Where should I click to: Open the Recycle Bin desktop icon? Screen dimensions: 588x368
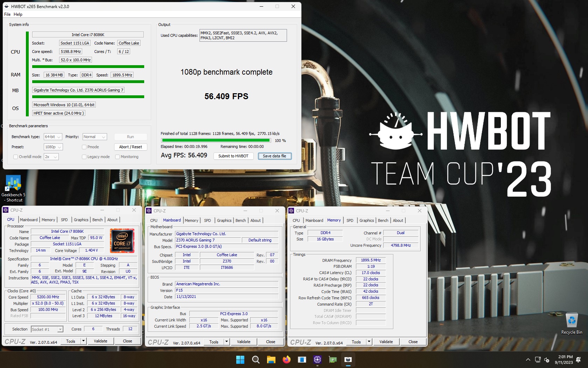point(572,323)
